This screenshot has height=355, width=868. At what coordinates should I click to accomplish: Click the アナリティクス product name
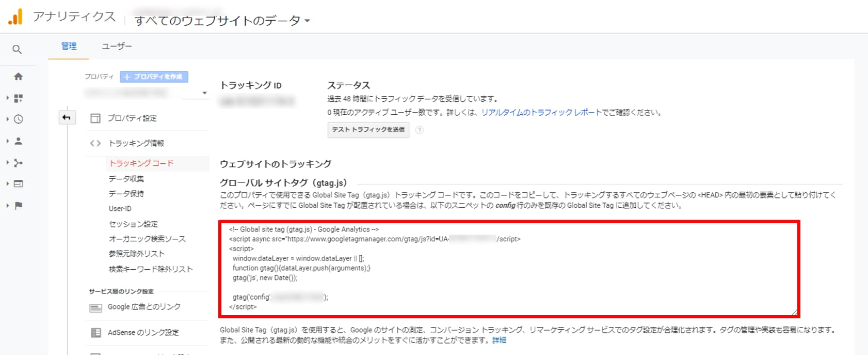74,17
